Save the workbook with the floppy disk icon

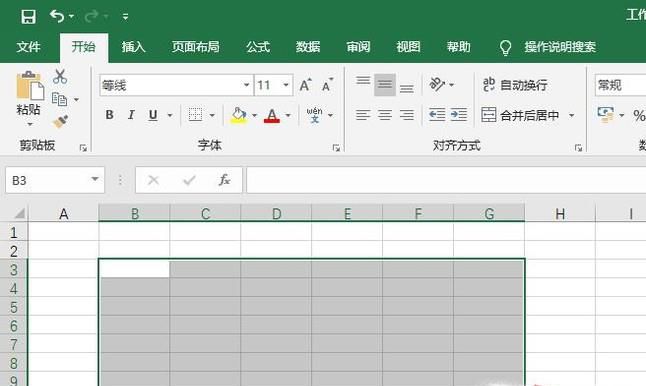[28, 17]
